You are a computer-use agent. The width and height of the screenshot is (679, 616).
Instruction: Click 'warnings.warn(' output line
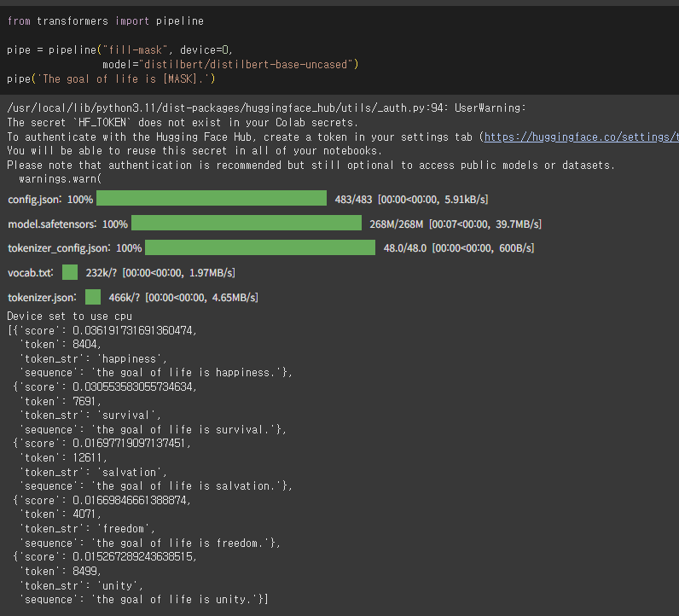coord(61,179)
